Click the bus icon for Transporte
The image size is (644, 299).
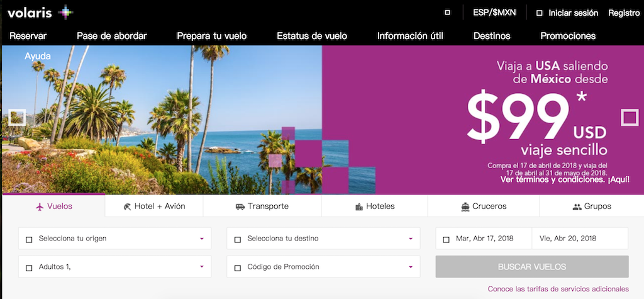240,206
